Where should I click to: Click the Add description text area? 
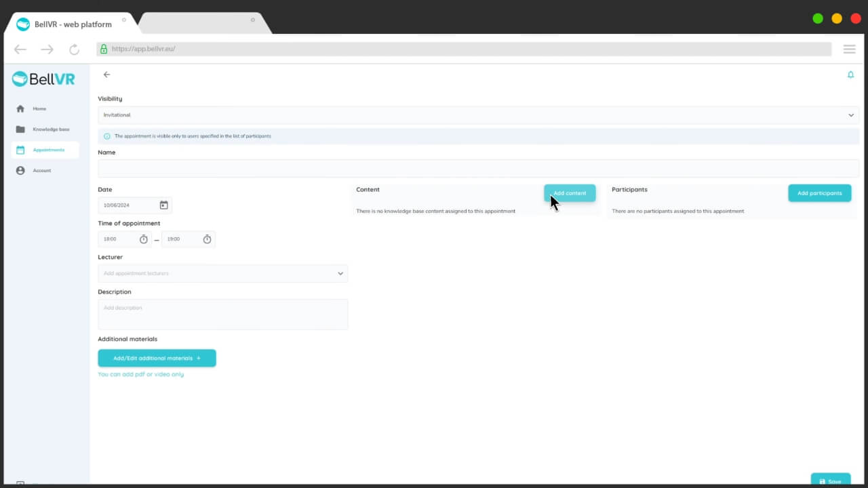[x=222, y=314]
